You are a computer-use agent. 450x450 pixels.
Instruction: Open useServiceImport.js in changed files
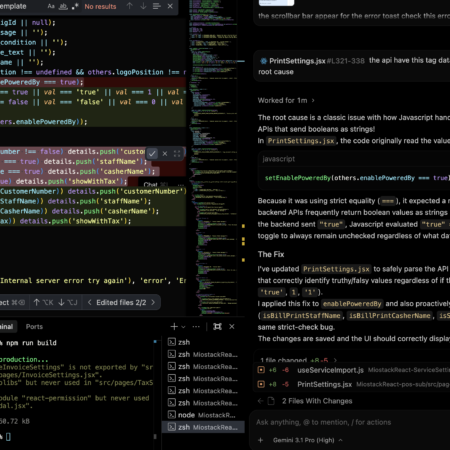[x=330, y=370]
